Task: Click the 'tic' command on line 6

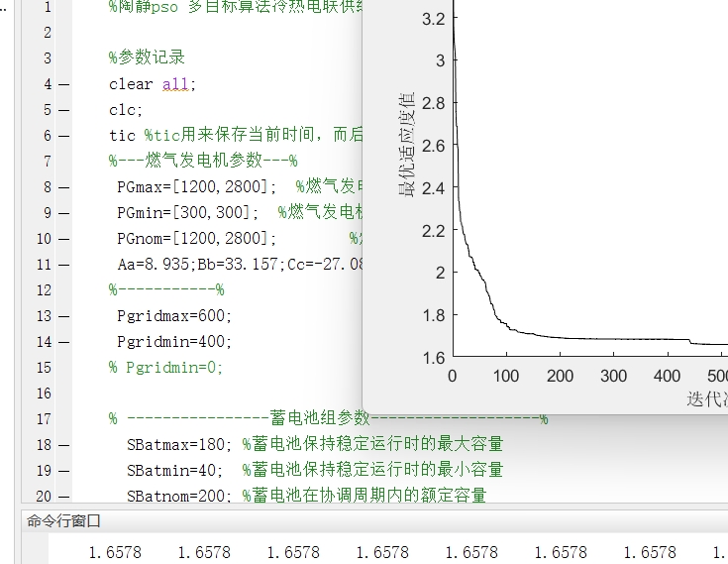Action: (x=122, y=136)
